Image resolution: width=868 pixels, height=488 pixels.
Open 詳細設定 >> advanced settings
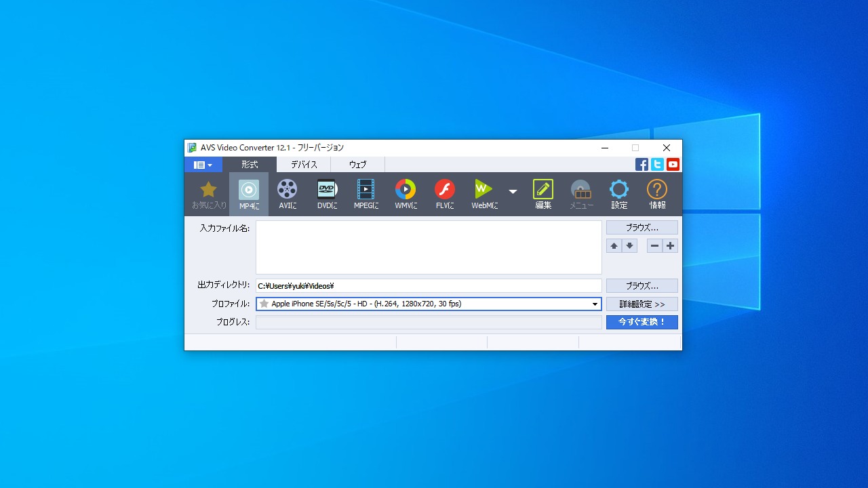point(642,304)
